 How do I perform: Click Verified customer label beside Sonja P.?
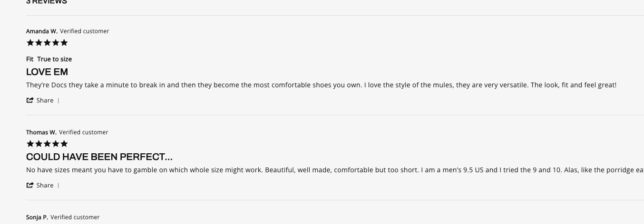[x=75, y=217]
